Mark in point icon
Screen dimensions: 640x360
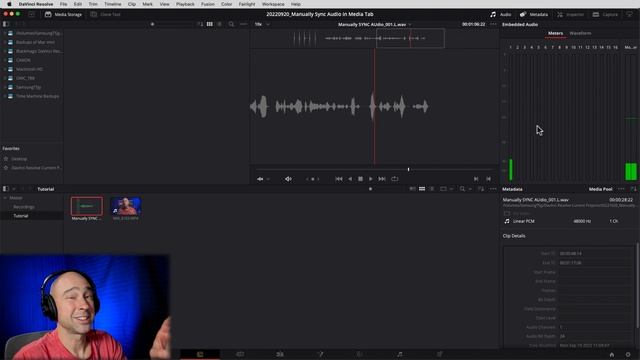coord(476,179)
